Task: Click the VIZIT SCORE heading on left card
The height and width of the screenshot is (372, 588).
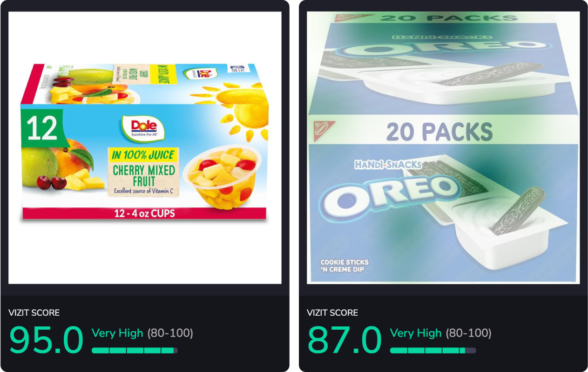Action: (x=34, y=312)
